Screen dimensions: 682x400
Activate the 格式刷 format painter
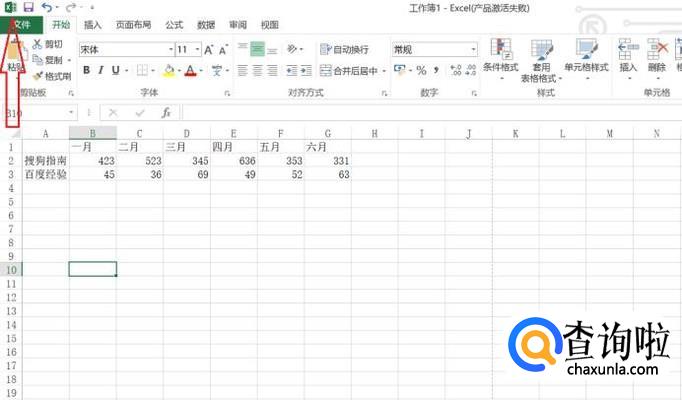(x=52, y=76)
